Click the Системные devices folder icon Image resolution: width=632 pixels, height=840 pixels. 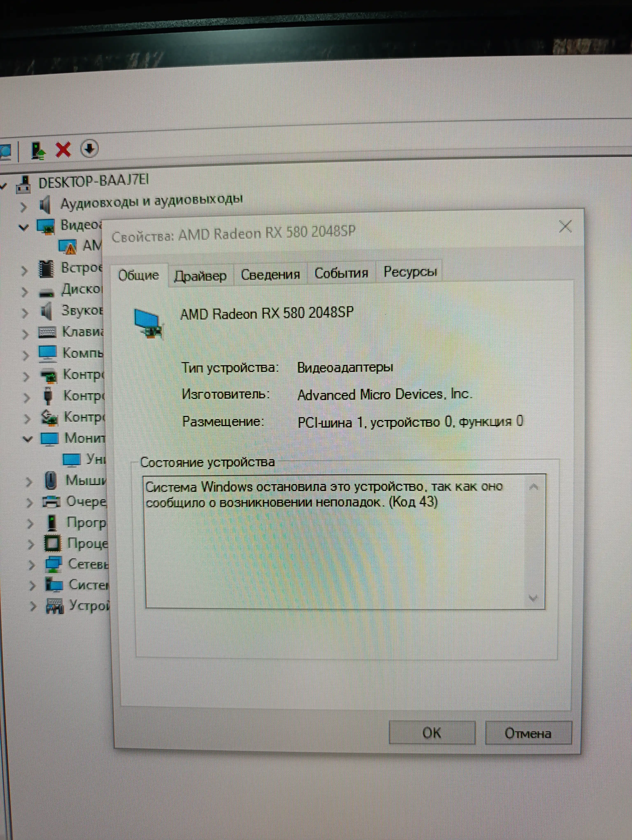pyautogui.click(x=54, y=585)
